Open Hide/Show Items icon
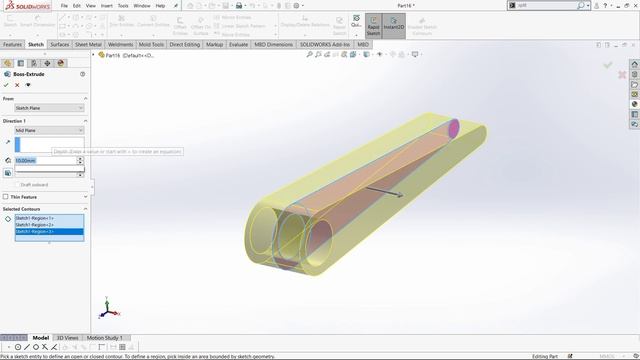 tap(379, 54)
